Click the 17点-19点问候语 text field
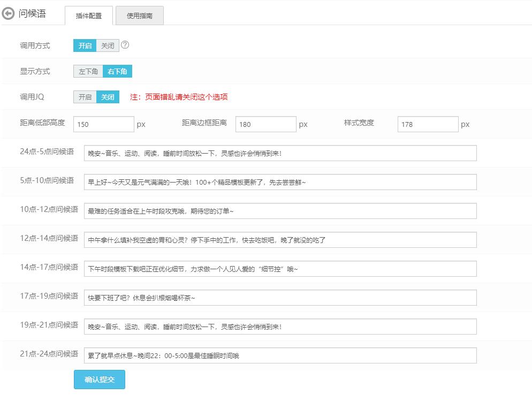Screen dimensions: 532x402 tap(280, 298)
